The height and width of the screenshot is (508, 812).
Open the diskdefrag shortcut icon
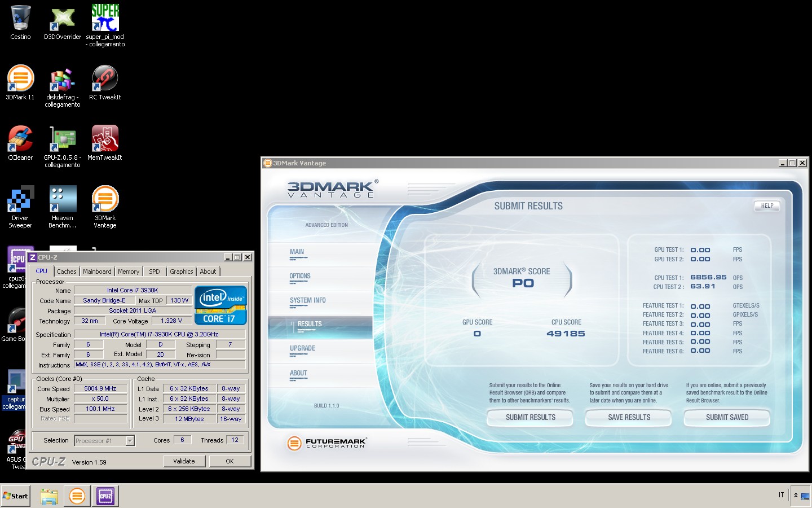pos(63,79)
